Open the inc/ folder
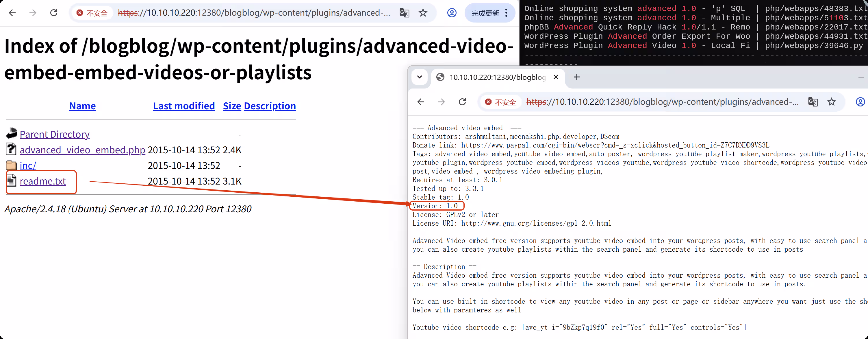 pyautogui.click(x=28, y=166)
